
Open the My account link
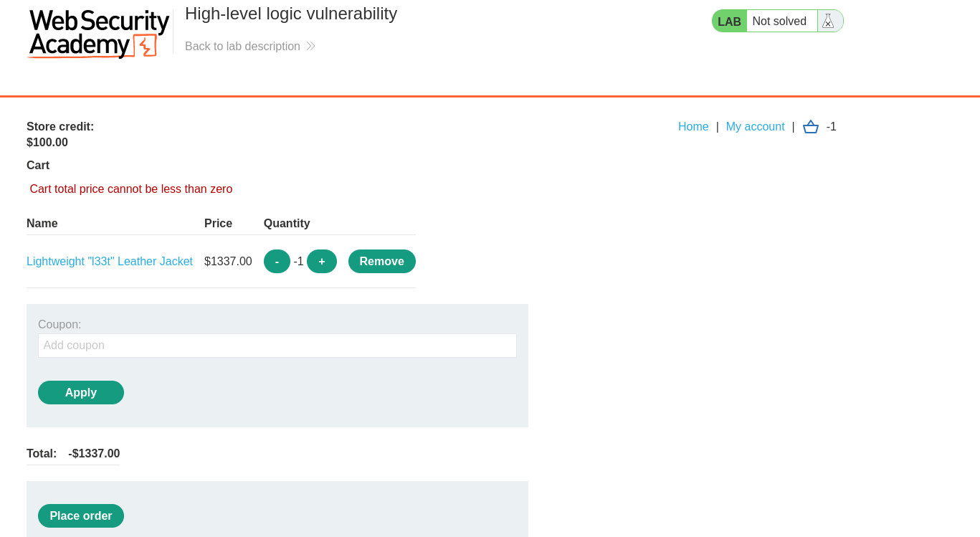click(x=755, y=127)
